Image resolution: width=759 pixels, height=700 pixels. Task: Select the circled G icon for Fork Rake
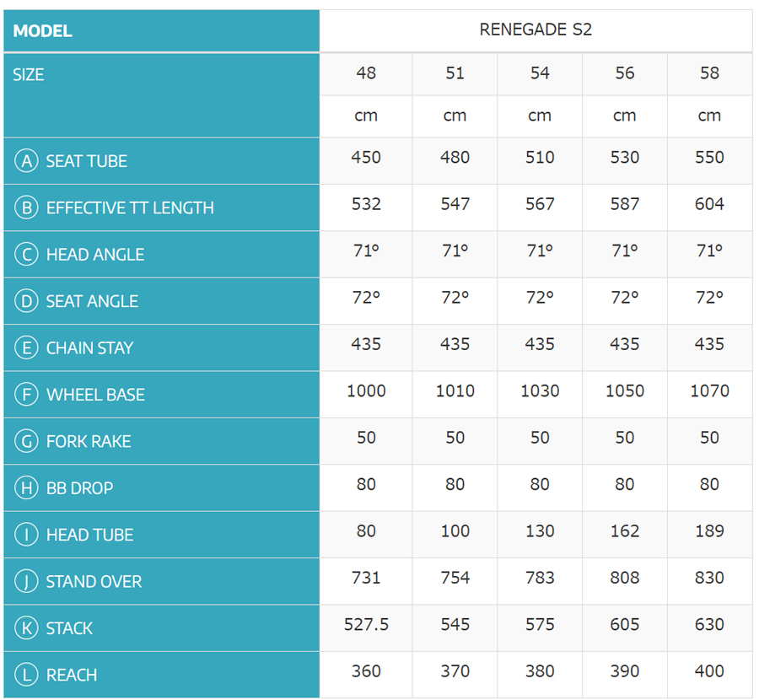point(27,441)
